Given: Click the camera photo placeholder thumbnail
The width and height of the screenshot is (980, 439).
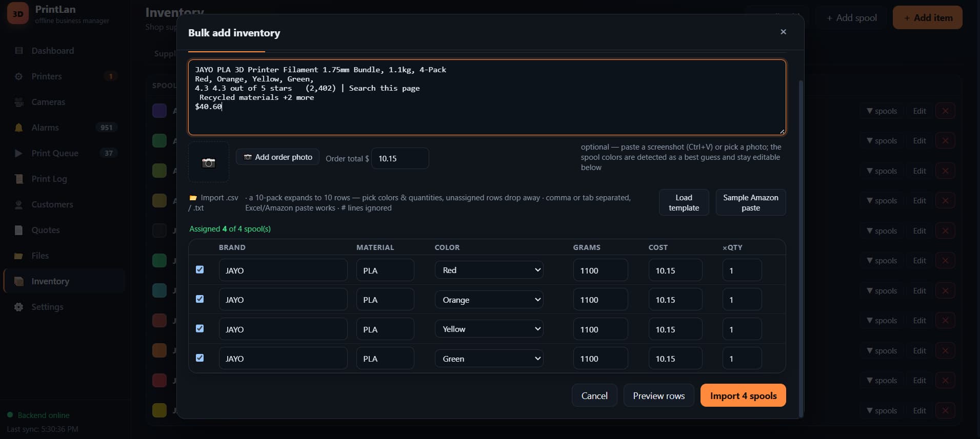Looking at the screenshot, I should [x=209, y=162].
